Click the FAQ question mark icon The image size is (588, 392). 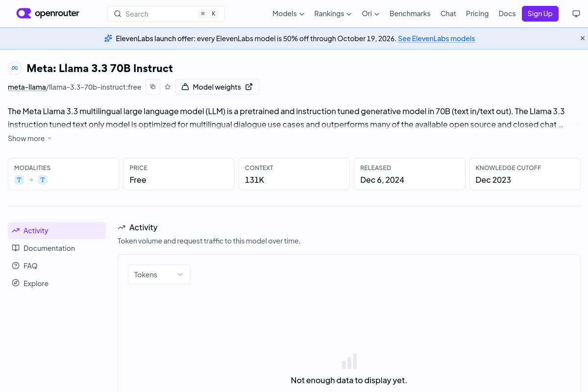16,266
